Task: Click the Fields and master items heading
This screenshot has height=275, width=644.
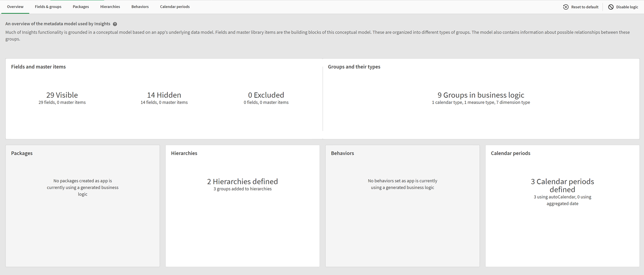Action: (38, 67)
